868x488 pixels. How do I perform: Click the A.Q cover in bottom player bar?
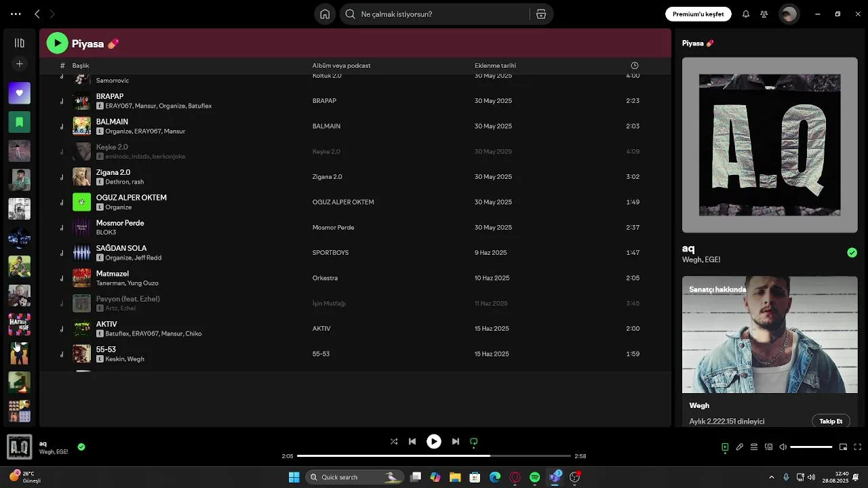(19, 447)
